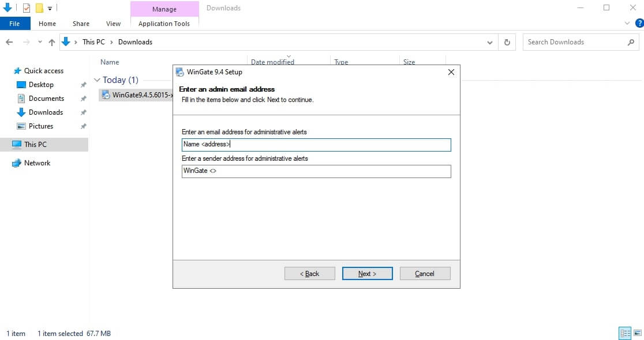
Task: Click the search magnifier icon
Action: click(x=631, y=42)
